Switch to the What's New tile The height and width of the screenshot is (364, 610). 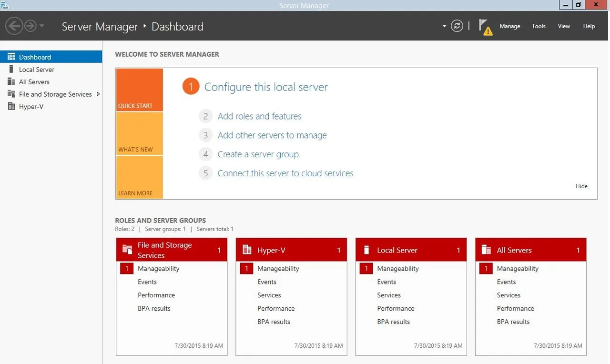(140, 133)
